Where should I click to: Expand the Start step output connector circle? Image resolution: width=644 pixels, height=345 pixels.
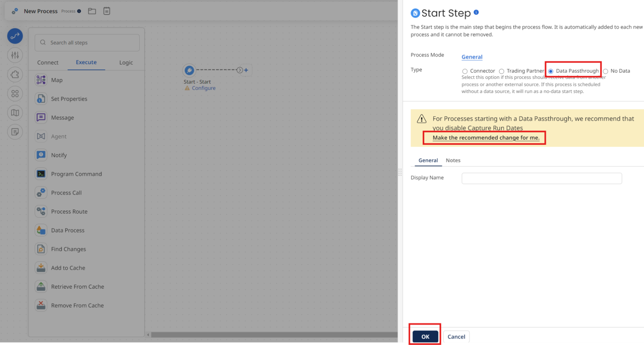239,70
